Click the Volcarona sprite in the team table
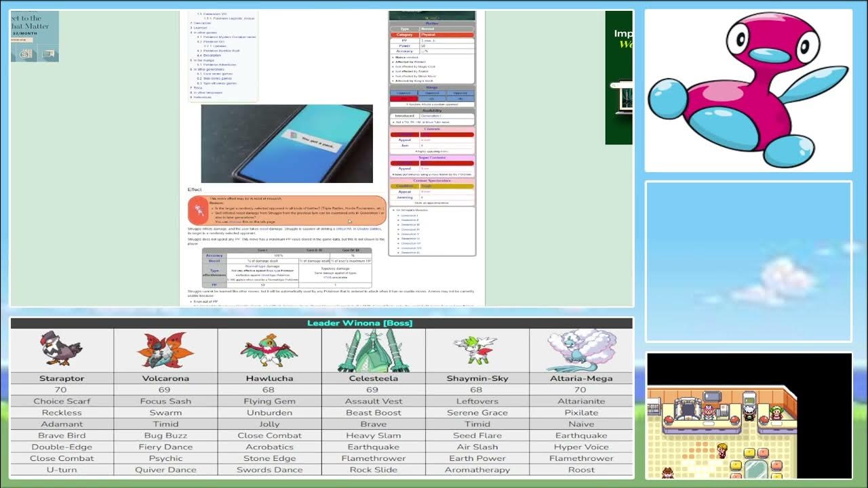868x488 pixels. pyautogui.click(x=165, y=350)
